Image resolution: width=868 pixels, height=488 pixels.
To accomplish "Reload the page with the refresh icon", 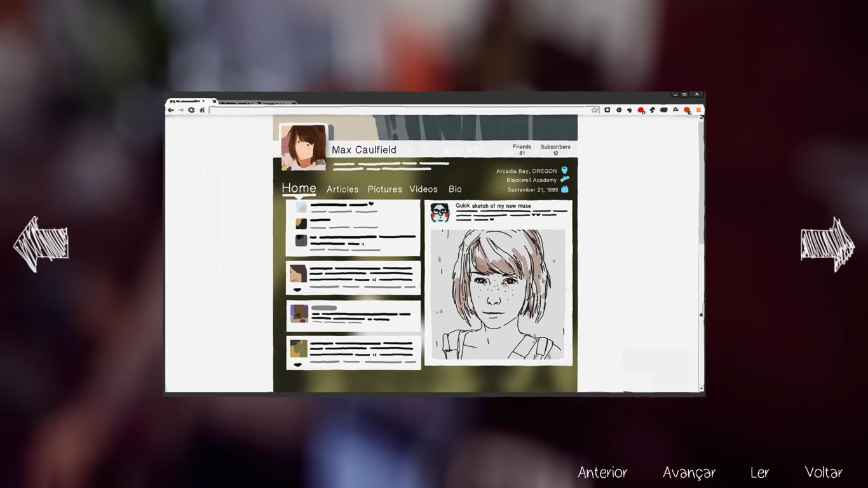I will [x=191, y=110].
